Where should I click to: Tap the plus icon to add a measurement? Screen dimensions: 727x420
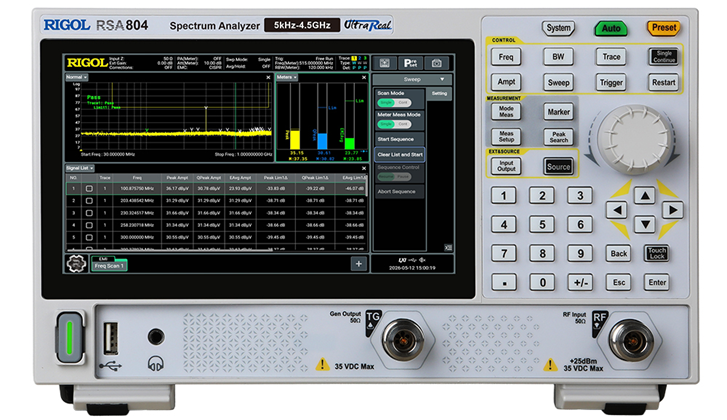coord(358,264)
